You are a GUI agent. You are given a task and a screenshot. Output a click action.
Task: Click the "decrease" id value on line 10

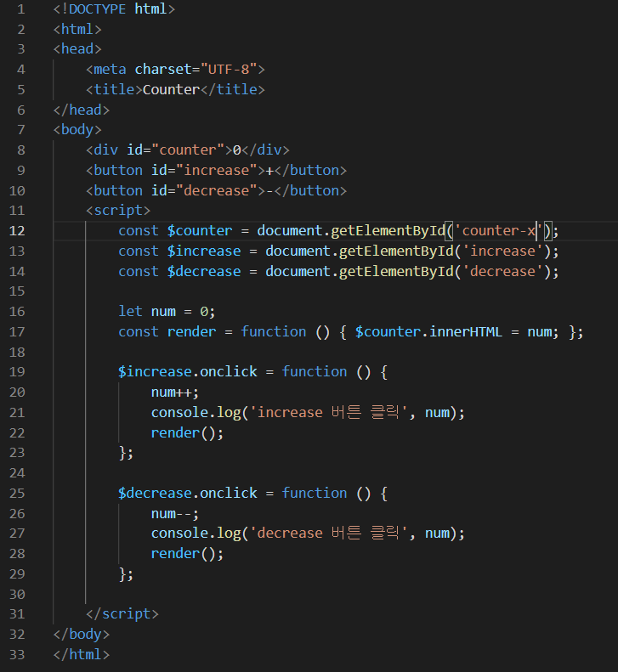coord(217,190)
